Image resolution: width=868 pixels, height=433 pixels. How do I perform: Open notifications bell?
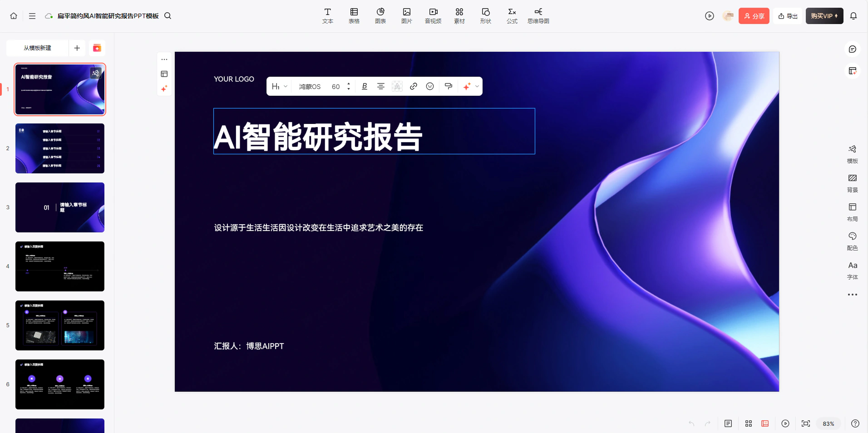click(853, 16)
